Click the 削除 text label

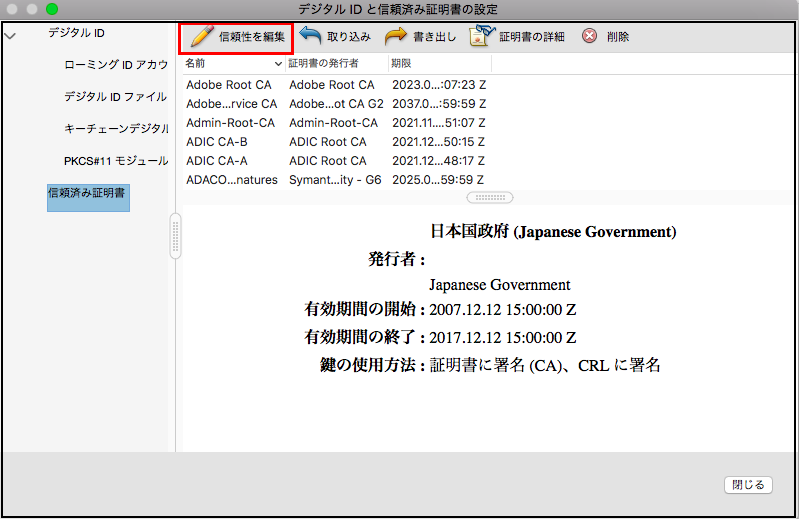[618, 37]
